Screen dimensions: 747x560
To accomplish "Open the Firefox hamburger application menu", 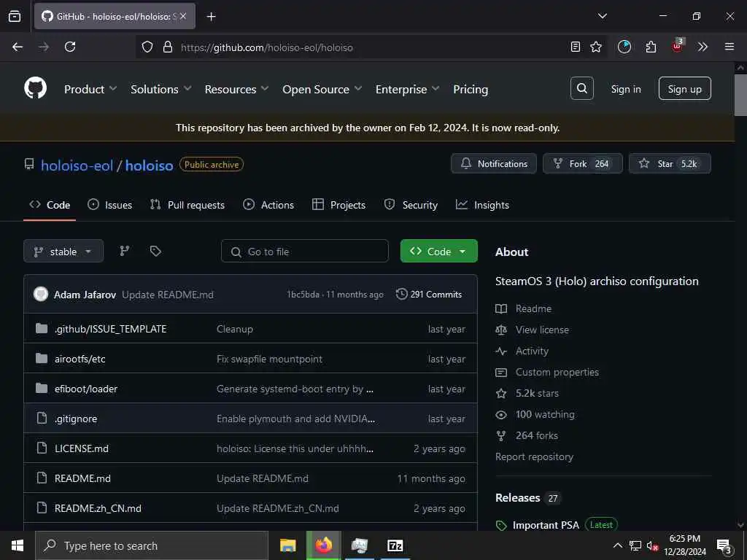I will point(729,47).
